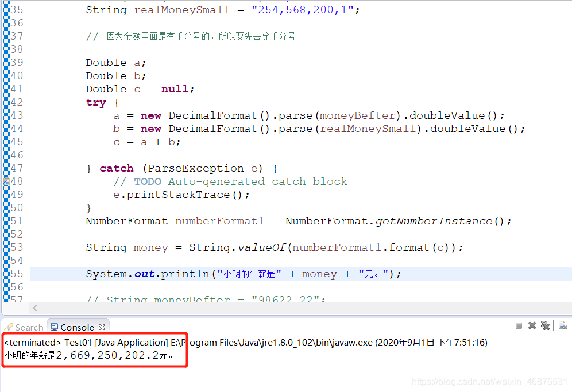
Task: Click the left arrow of the horizontal scrollbar
Action: tap(34, 308)
